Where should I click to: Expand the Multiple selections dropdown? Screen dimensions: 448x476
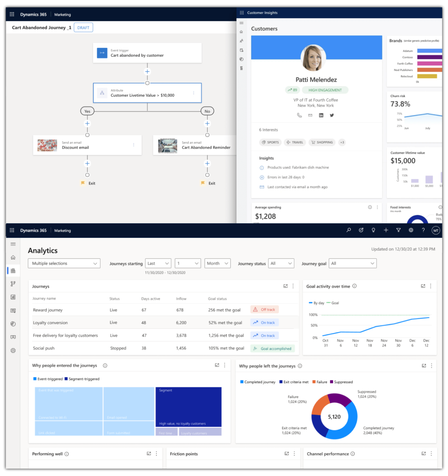64,263
